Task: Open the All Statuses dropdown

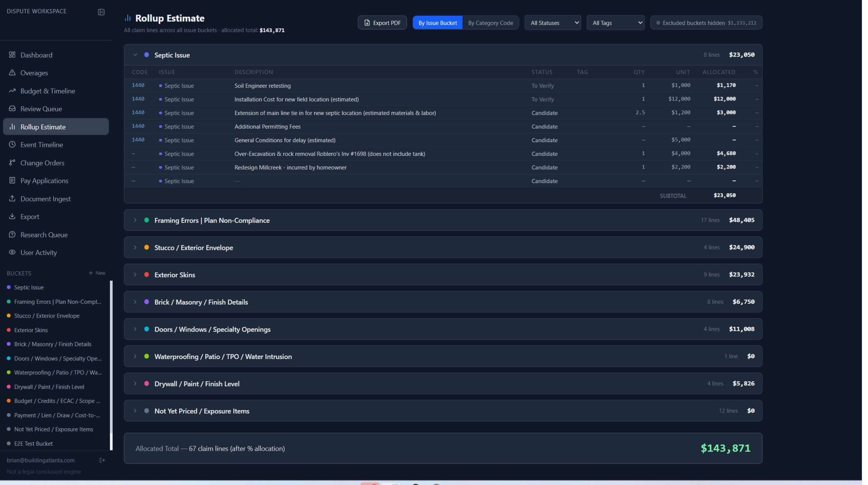Action: coord(553,23)
